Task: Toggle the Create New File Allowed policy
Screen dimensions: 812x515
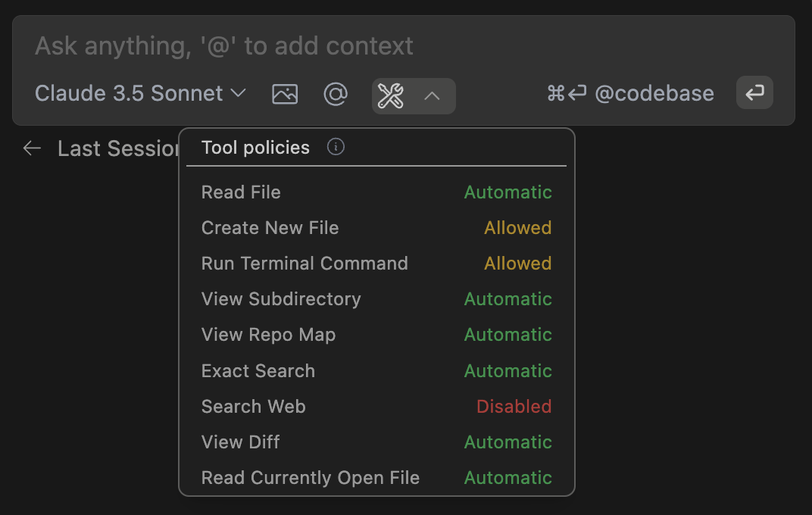Action: point(517,228)
